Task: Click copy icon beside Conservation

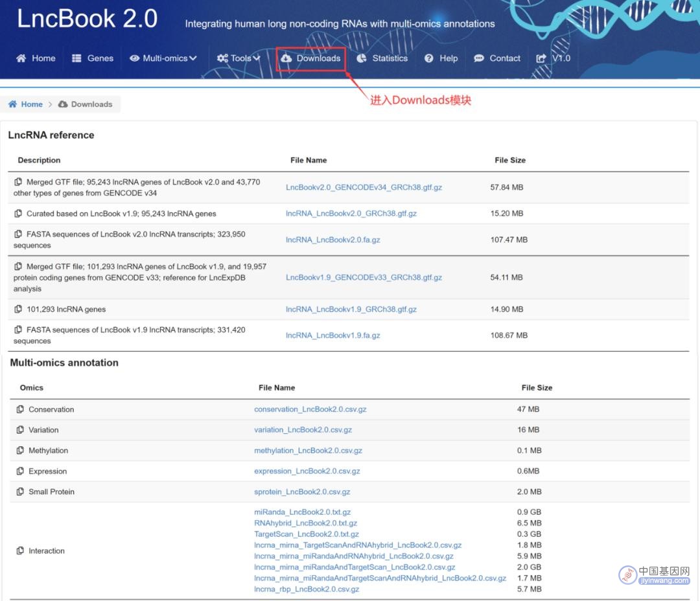Action: pos(20,409)
